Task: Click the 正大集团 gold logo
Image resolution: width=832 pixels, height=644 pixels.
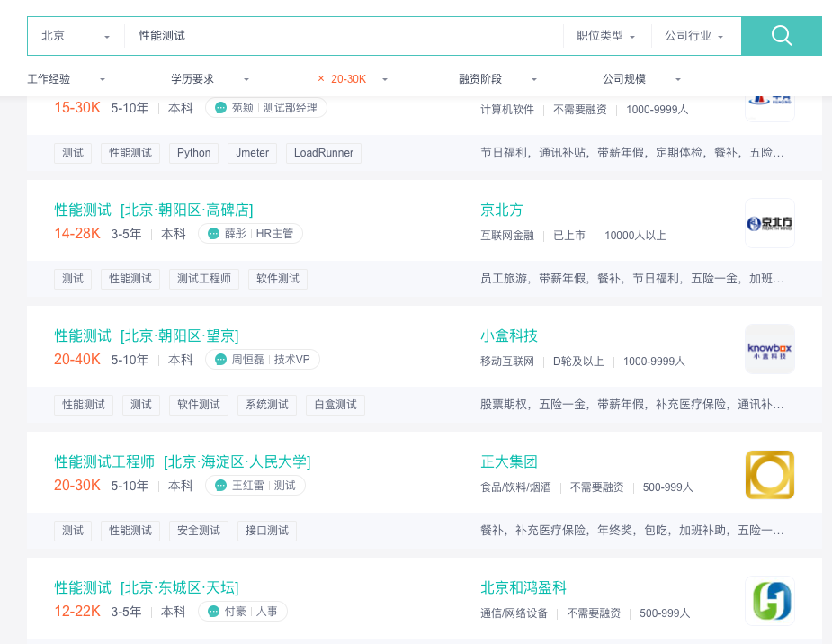Action: [769, 475]
